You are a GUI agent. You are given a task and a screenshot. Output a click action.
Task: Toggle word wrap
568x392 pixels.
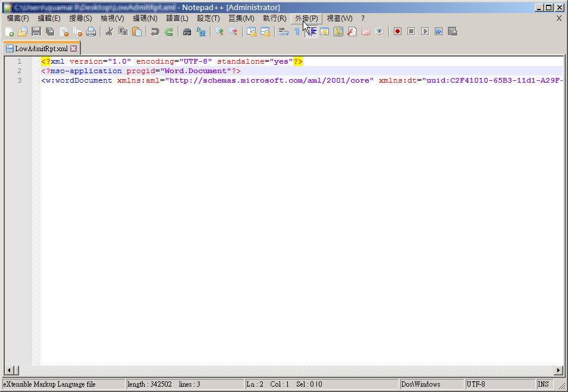[283, 32]
